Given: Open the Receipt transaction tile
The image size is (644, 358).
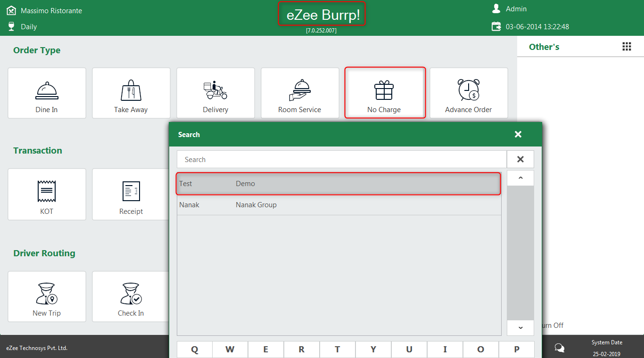Looking at the screenshot, I should point(131,194).
